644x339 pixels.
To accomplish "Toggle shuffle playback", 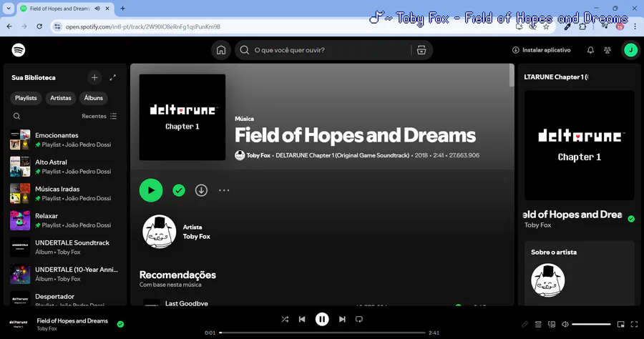I will (285, 319).
